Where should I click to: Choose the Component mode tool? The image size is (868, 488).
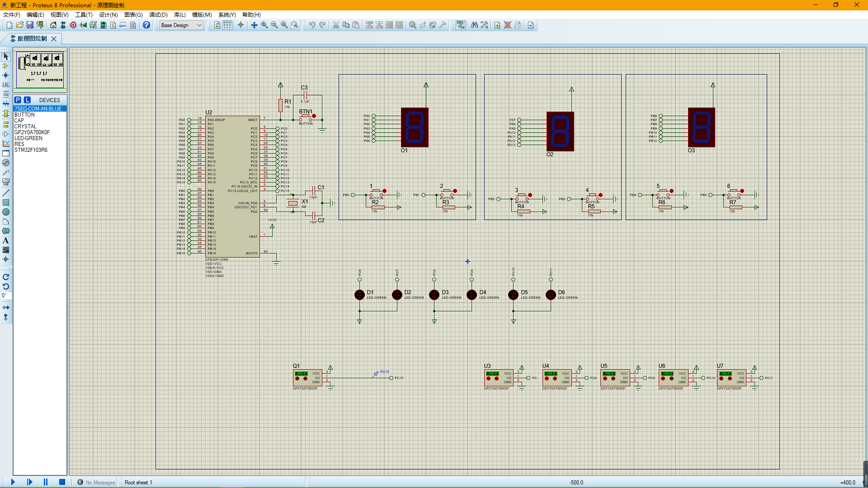pos(6,66)
